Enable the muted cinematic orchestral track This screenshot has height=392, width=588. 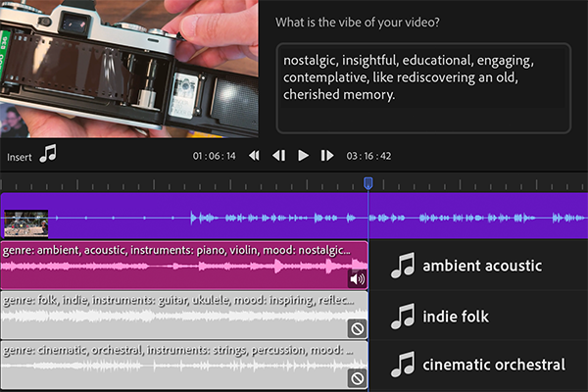[358, 377]
